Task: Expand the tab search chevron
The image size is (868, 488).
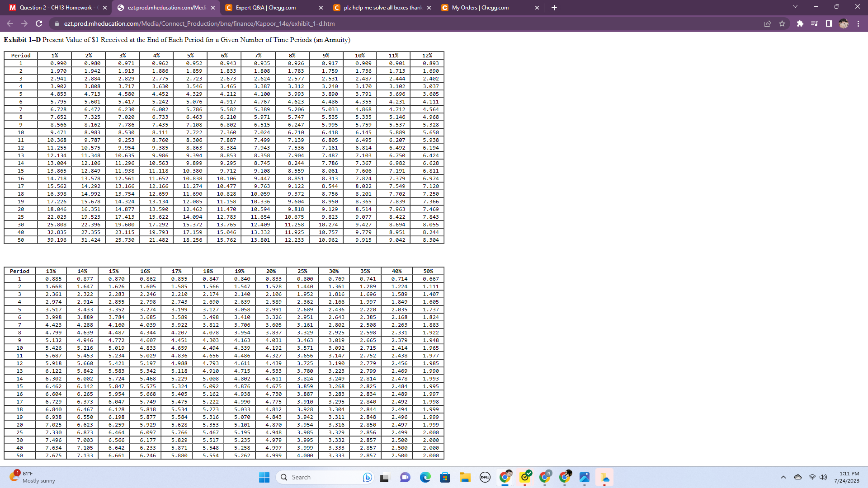Action: 795,7
